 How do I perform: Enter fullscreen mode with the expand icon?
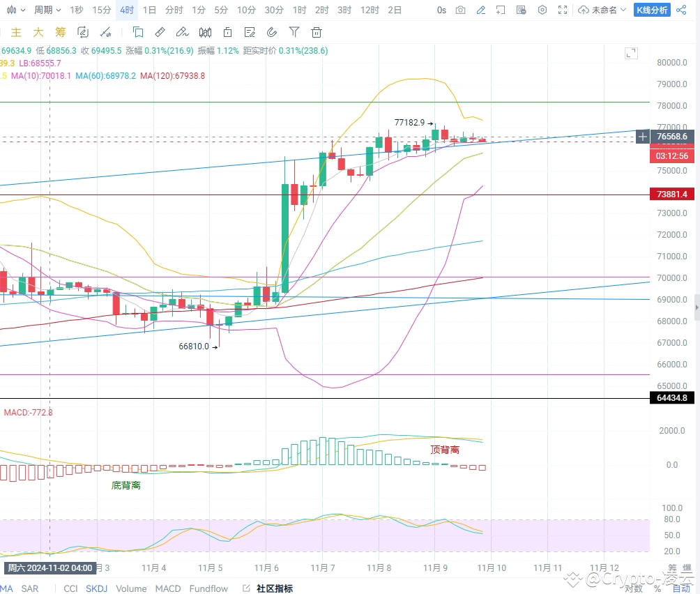562,10
